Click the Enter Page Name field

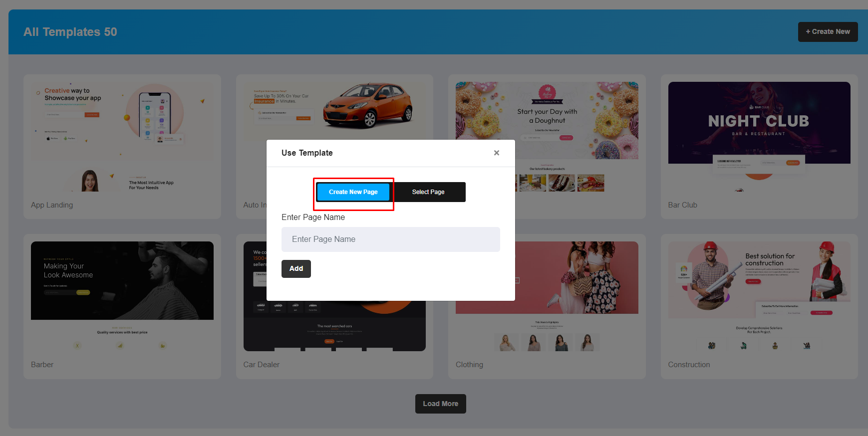390,239
